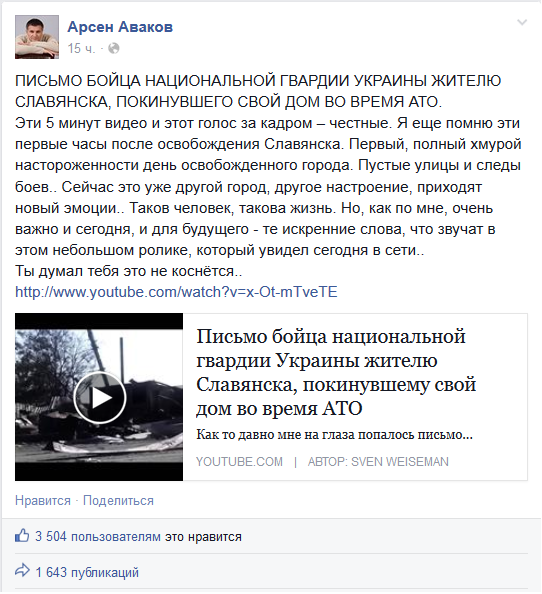Click the video description snippet text
Screen dimensions: 542x594
[334, 435]
